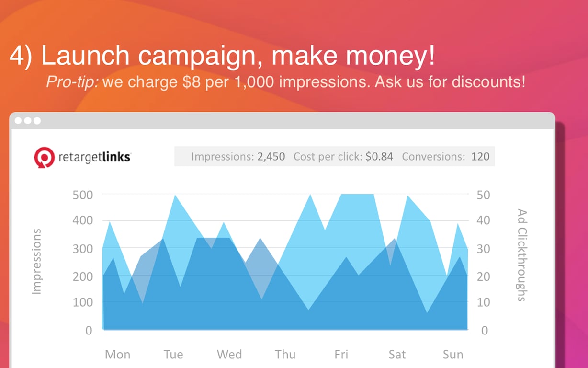The width and height of the screenshot is (588, 368).
Task: Click the Tue label on the chart axis
Action: 173,354
